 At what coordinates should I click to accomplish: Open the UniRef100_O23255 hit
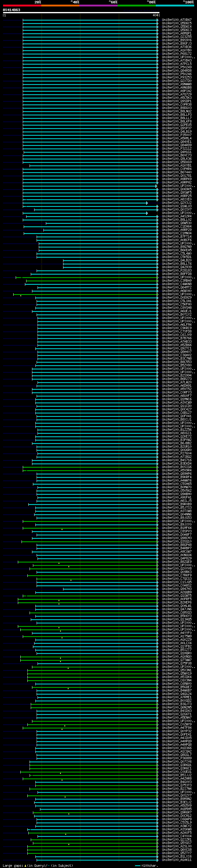[x=177, y=37]
